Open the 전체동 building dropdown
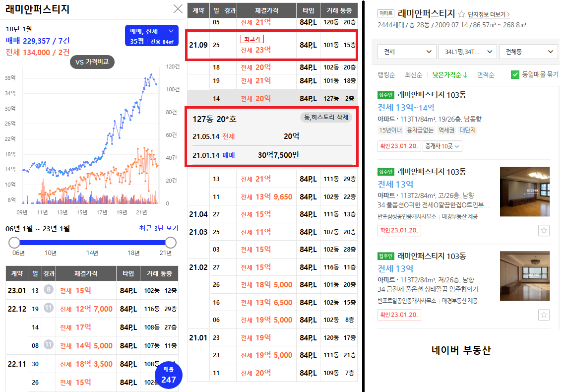The image size is (567, 392). click(x=528, y=52)
